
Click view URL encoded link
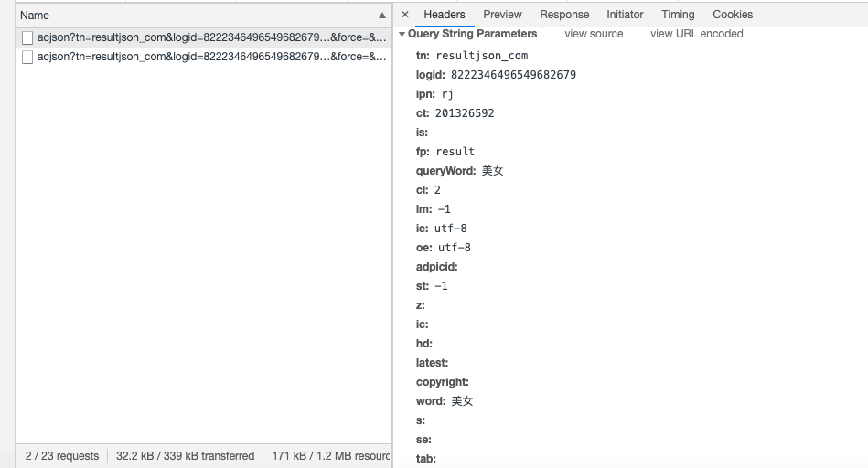[696, 34]
